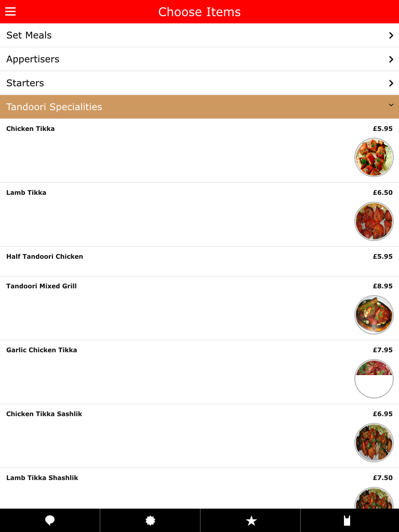Choose the Chicken Tikka item name
399x532 pixels.
click(x=30, y=129)
